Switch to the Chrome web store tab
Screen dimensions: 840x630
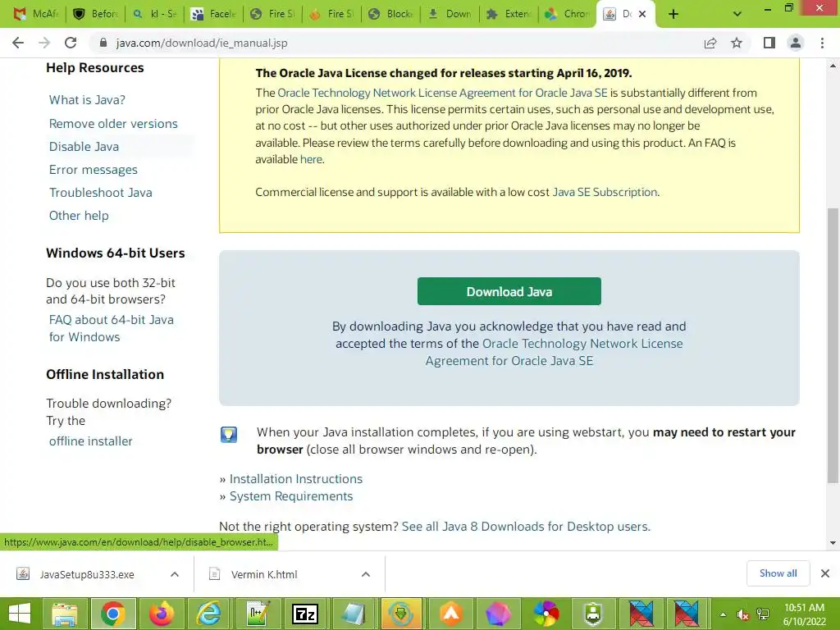click(x=568, y=14)
